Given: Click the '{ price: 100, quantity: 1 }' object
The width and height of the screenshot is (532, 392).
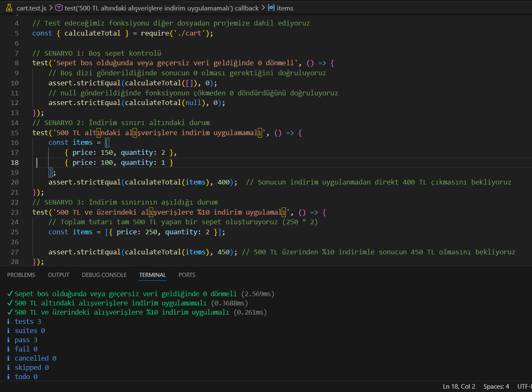Looking at the screenshot, I should point(119,162).
